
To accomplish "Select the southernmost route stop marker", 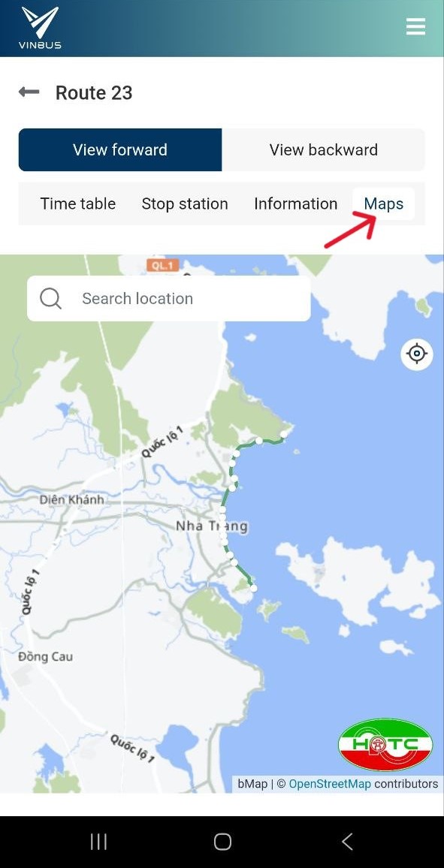I will click(254, 588).
